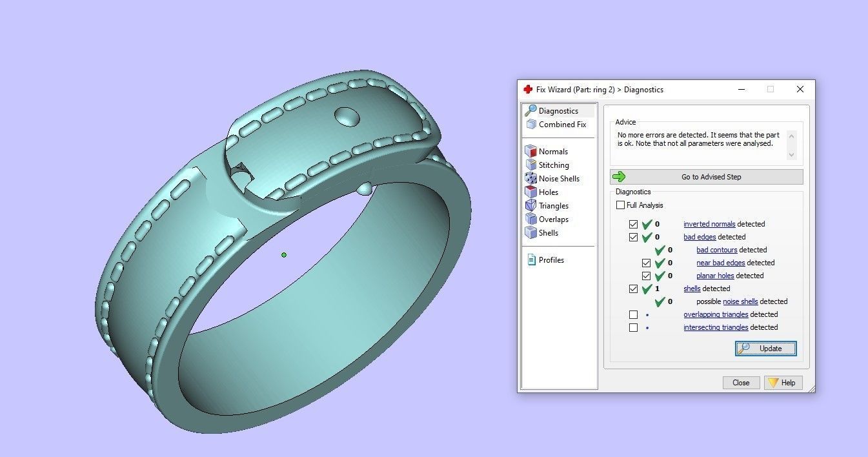Go to the Triangles step
The height and width of the screenshot is (457, 868).
click(x=554, y=206)
